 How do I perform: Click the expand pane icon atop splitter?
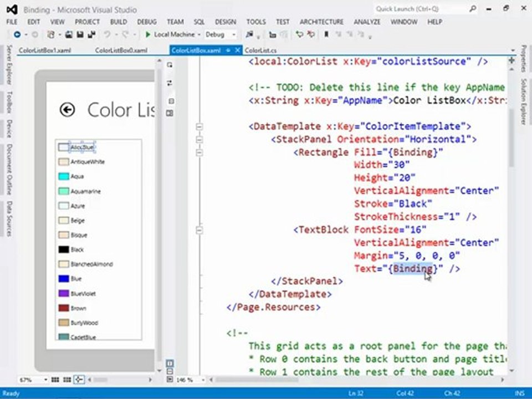170,65
